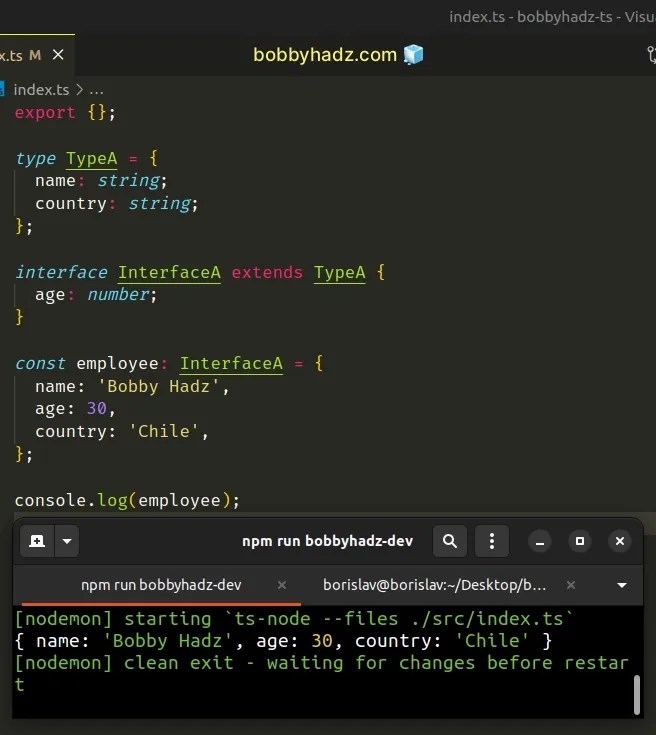Screen dimensions: 656x735
Task: Click the InterfaceA annotation on employee
Action: point(231,363)
